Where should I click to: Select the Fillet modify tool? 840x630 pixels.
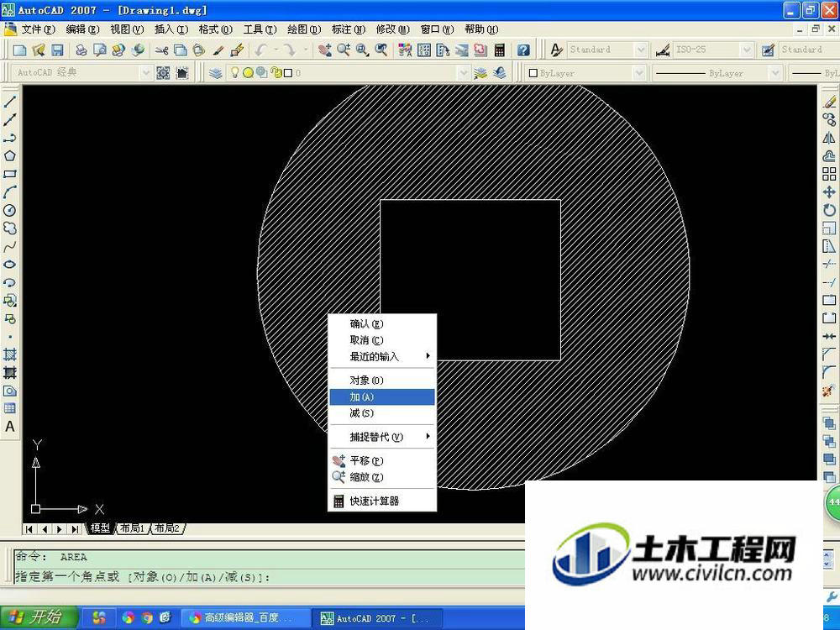tap(829, 372)
